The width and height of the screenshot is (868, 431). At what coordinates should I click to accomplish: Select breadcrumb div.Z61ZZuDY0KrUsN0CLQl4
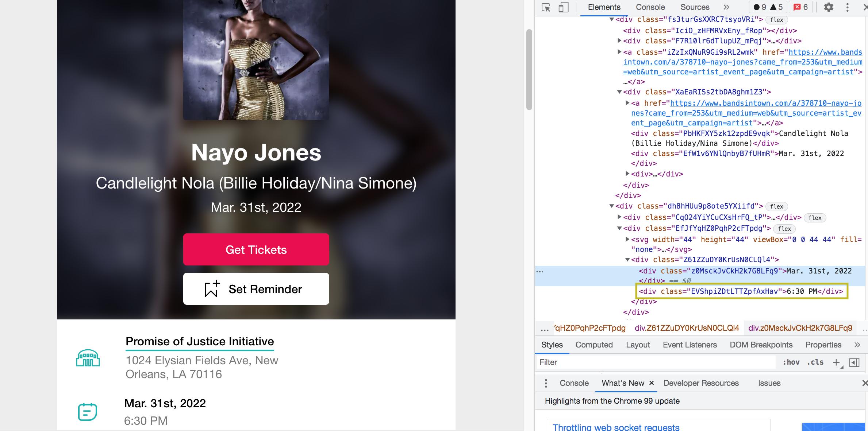click(687, 328)
